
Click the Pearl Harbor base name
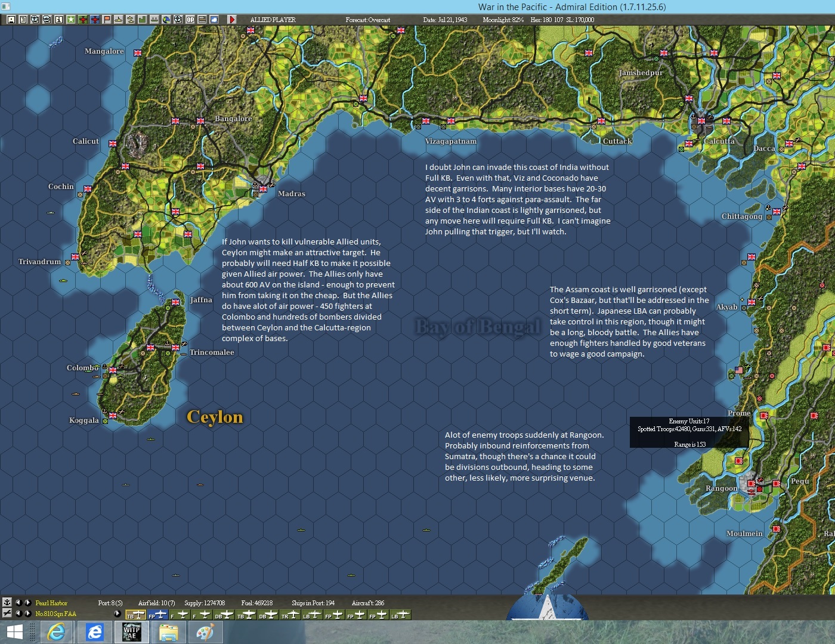[x=51, y=603]
